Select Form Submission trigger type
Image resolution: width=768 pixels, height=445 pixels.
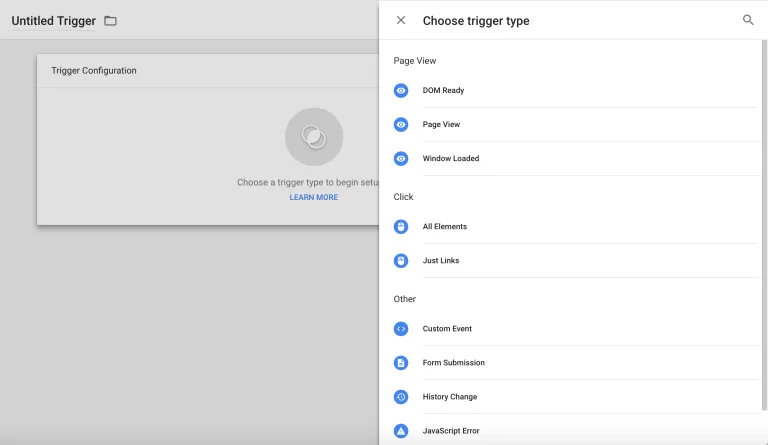click(x=575, y=363)
